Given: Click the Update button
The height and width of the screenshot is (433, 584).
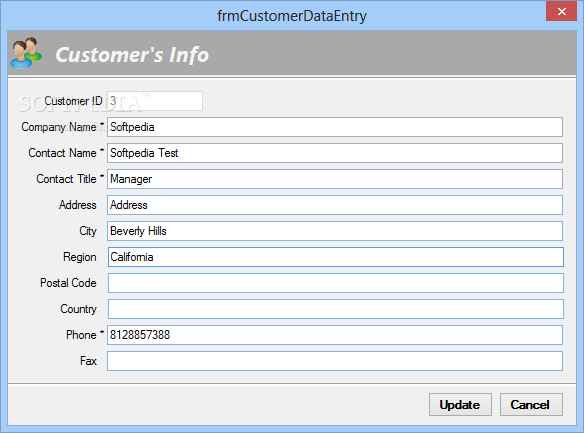Looking at the screenshot, I should pyautogui.click(x=460, y=404).
